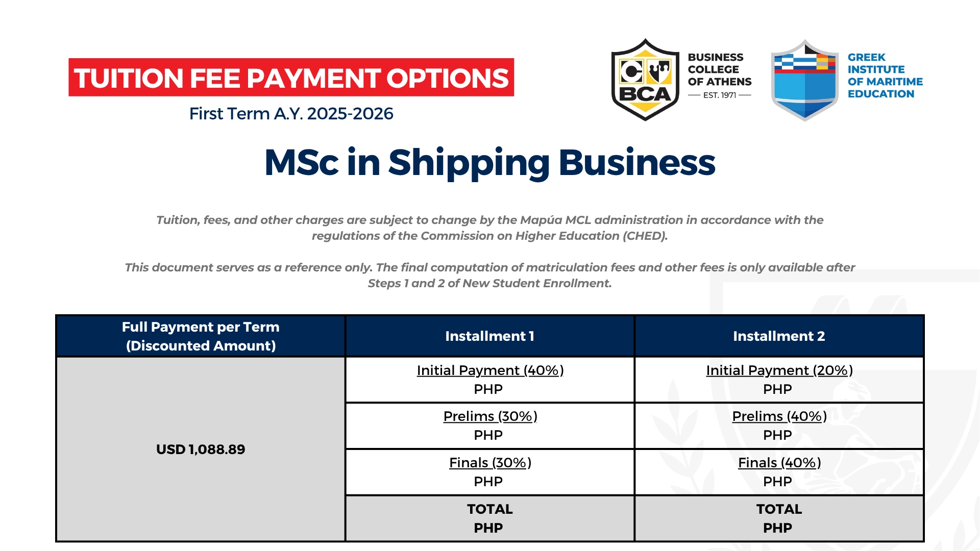Click the TOTAL cell under Installment 2

pos(779,518)
